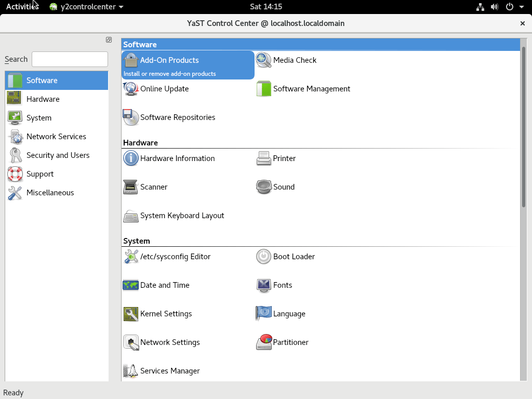Open the Fonts module icon
This screenshot has width=532, height=399.
coord(263,285)
